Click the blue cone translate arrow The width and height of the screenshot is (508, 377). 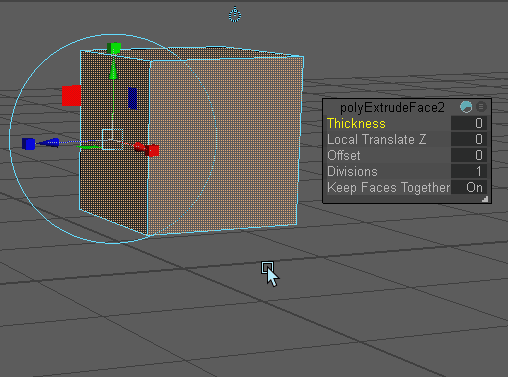pyautogui.click(x=49, y=143)
